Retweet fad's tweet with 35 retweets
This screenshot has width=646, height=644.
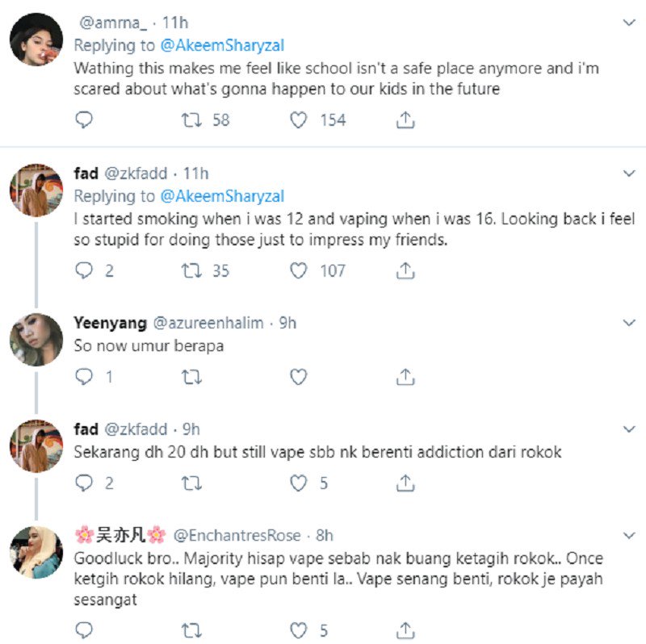point(191,271)
